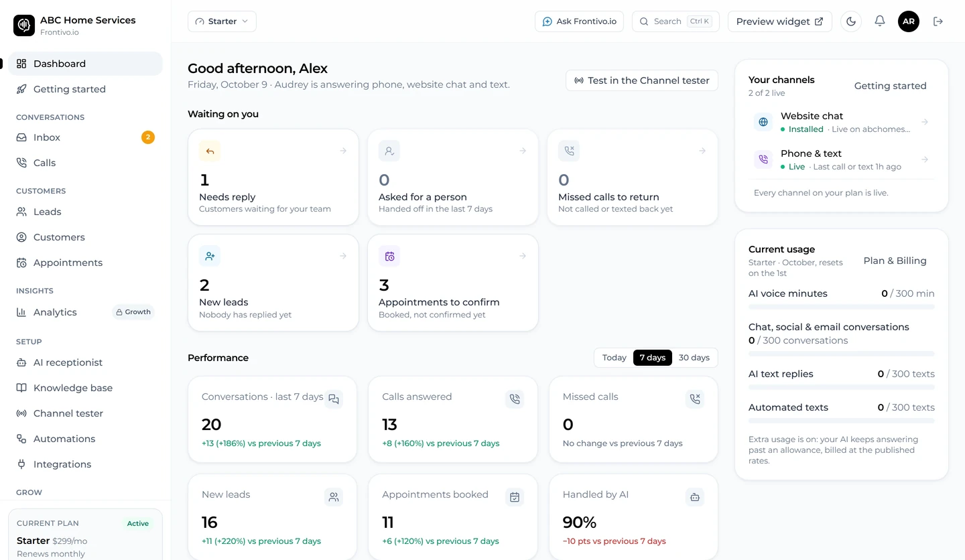Screen dimensions: 965x560
Task: Click Phone & text channel icon
Action: pos(763,159)
